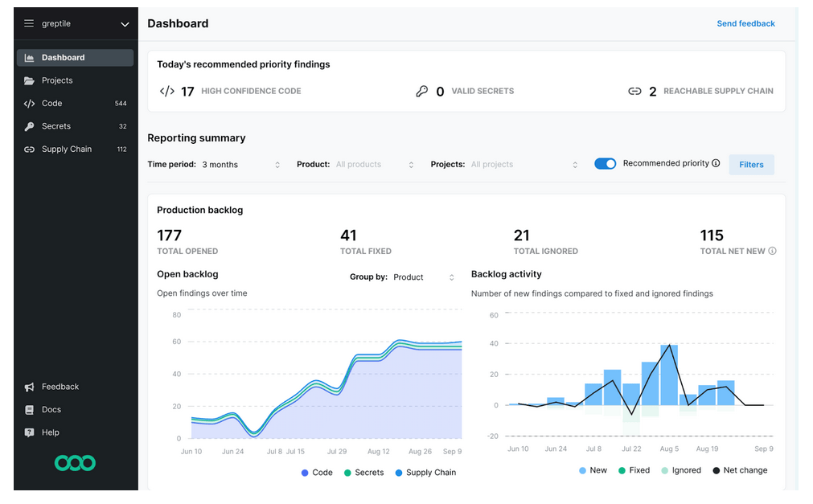The width and height of the screenshot is (813, 504).
Task: Click the 177 Total Opened value
Action: (170, 236)
